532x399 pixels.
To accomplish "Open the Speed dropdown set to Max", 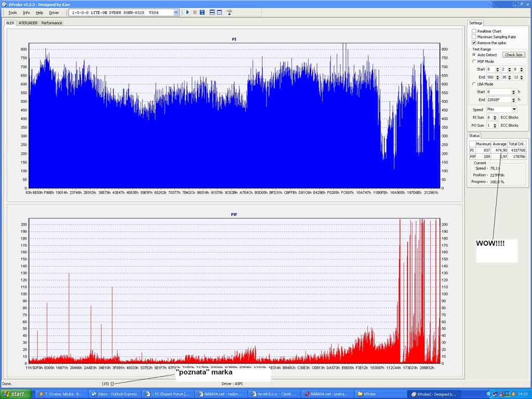I will 514,110.
